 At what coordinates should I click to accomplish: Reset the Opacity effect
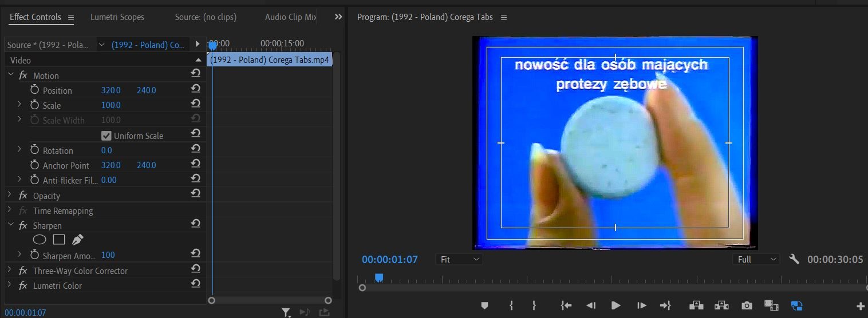pyautogui.click(x=196, y=193)
